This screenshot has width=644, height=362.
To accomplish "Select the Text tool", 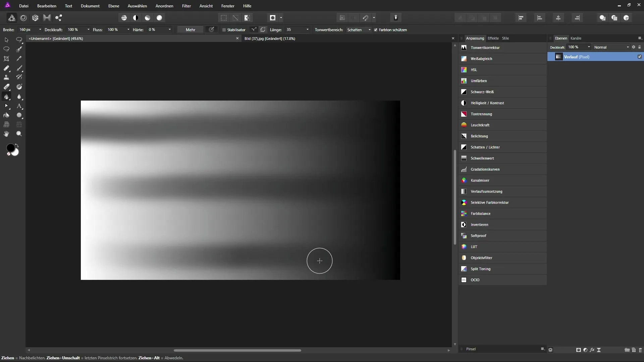I will point(19,106).
